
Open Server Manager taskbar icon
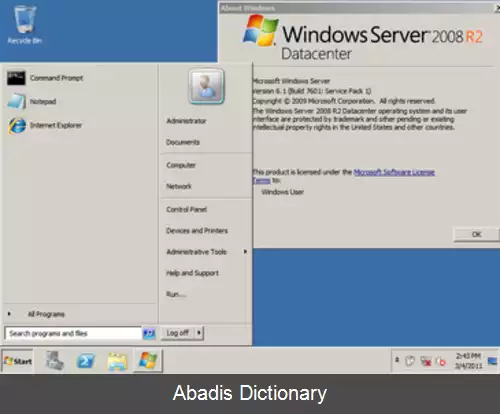55,361
